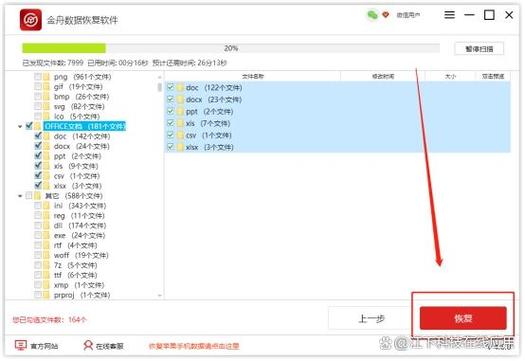Collapse the 其它 tree node arrow
The image size is (525, 361).
click(x=20, y=196)
